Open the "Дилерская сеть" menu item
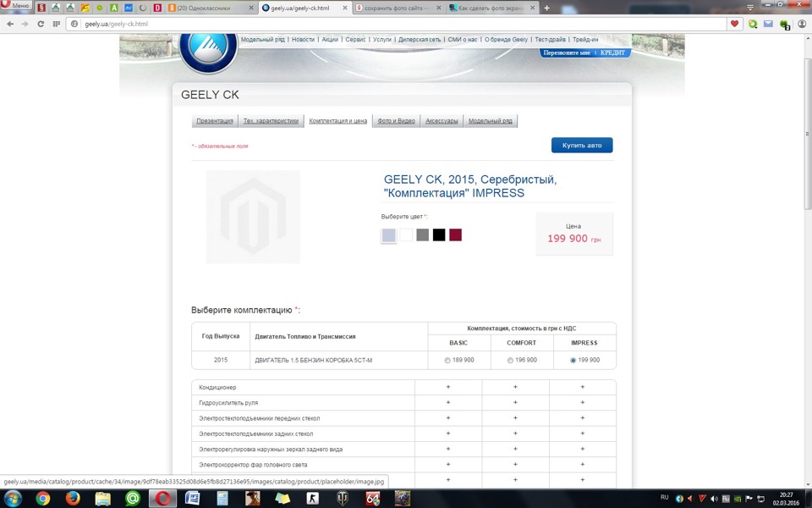Screen dimensions: 812x508 point(420,40)
